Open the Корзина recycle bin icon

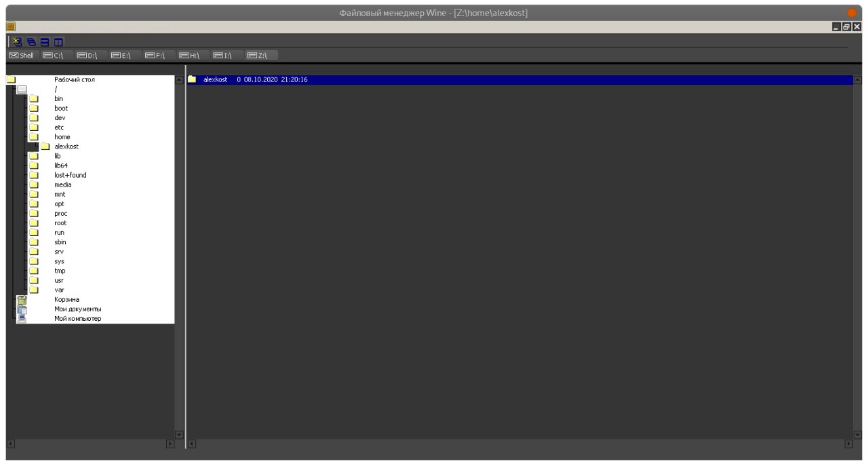point(22,299)
